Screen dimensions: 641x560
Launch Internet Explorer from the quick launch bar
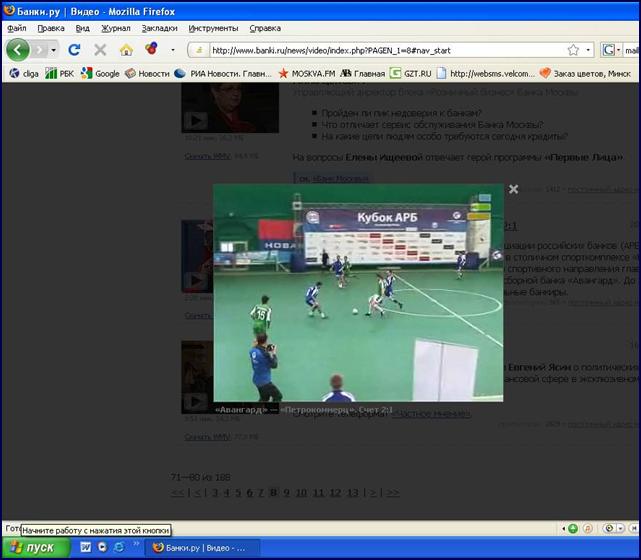click(x=119, y=547)
